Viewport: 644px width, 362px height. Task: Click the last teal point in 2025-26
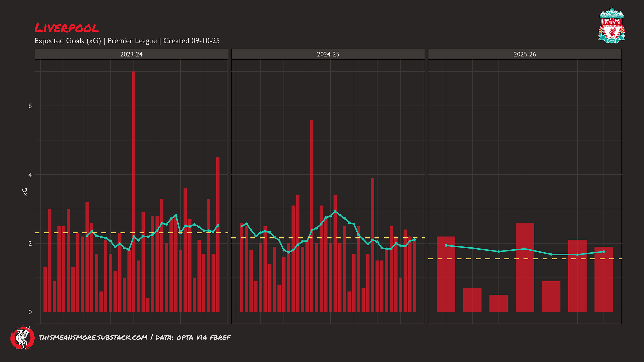(x=603, y=252)
